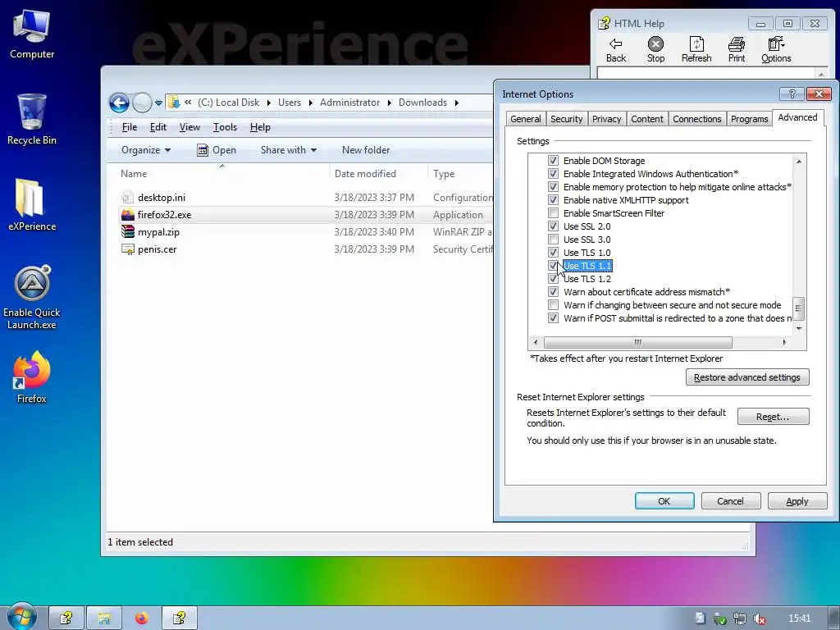Viewport: 840px width, 630px height.
Task: Open the File menu in Explorer
Action: (129, 127)
